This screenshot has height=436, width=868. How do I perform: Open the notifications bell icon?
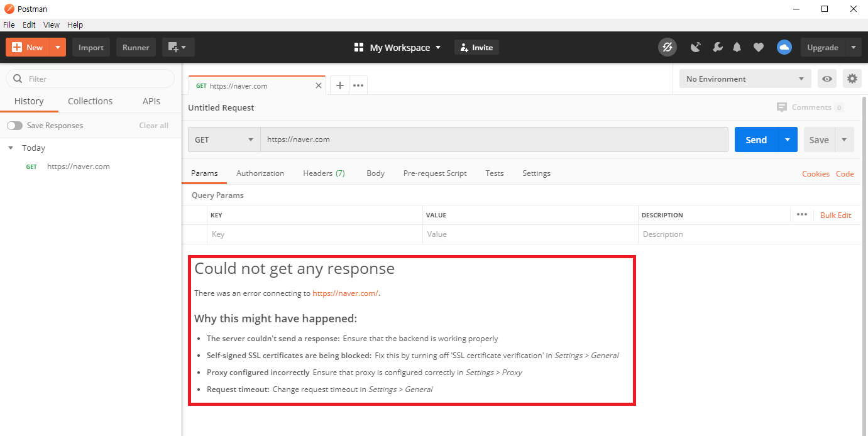point(737,47)
